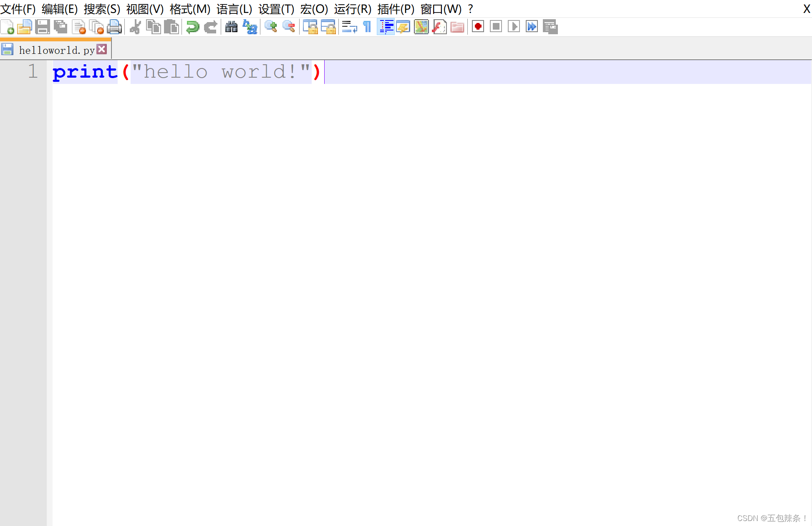Click the closing red parenthesis in code
The height and width of the screenshot is (526, 812).
(317, 72)
